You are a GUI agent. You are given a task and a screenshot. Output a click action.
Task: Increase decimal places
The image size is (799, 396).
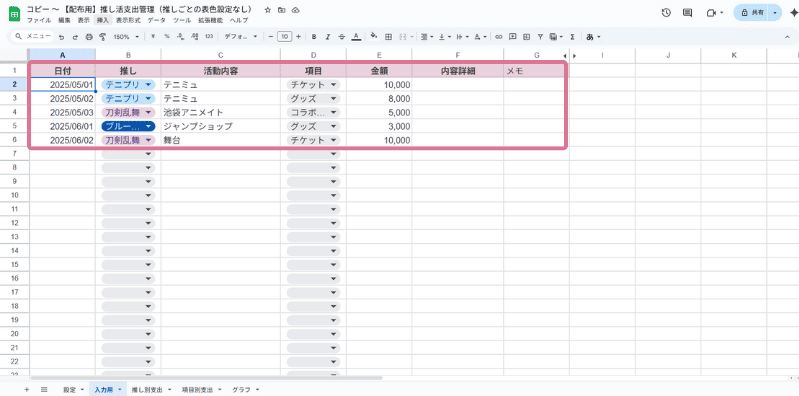pos(195,37)
